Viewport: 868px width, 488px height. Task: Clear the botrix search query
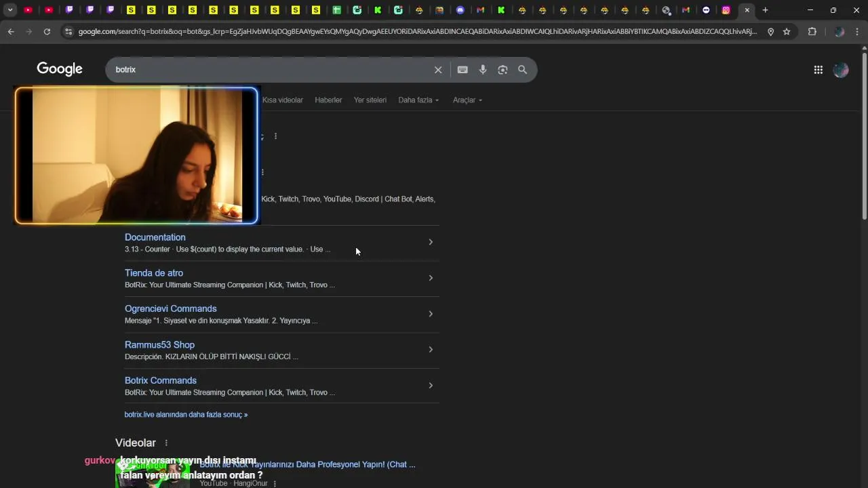point(438,70)
